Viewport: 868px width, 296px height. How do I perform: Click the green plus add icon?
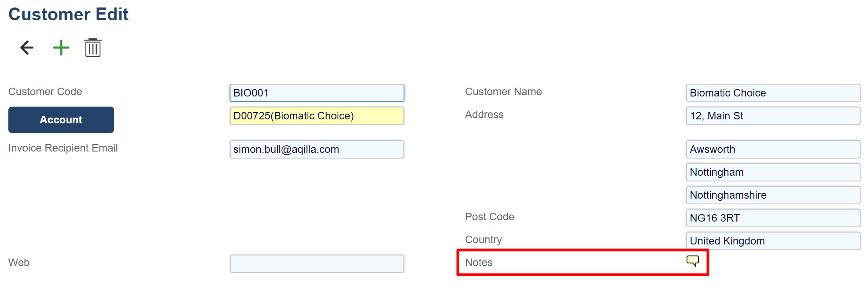[61, 48]
